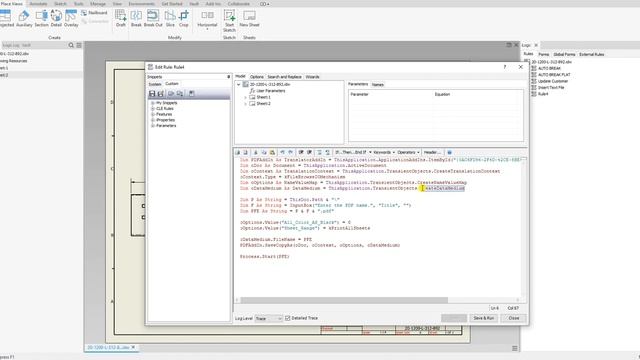Select the Auxiliary view tool in ribbon
The height and width of the screenshot is (360, 640).
pos(24,19)
